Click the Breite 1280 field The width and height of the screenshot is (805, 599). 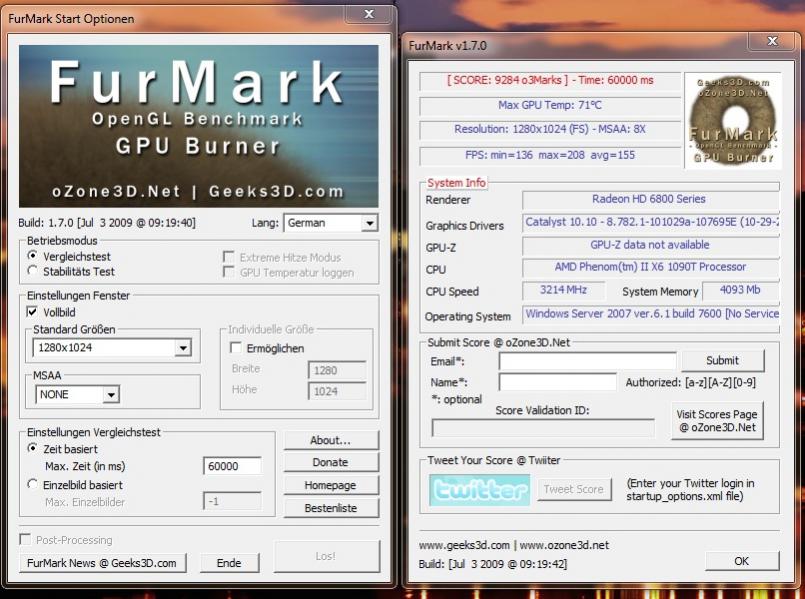337,370
